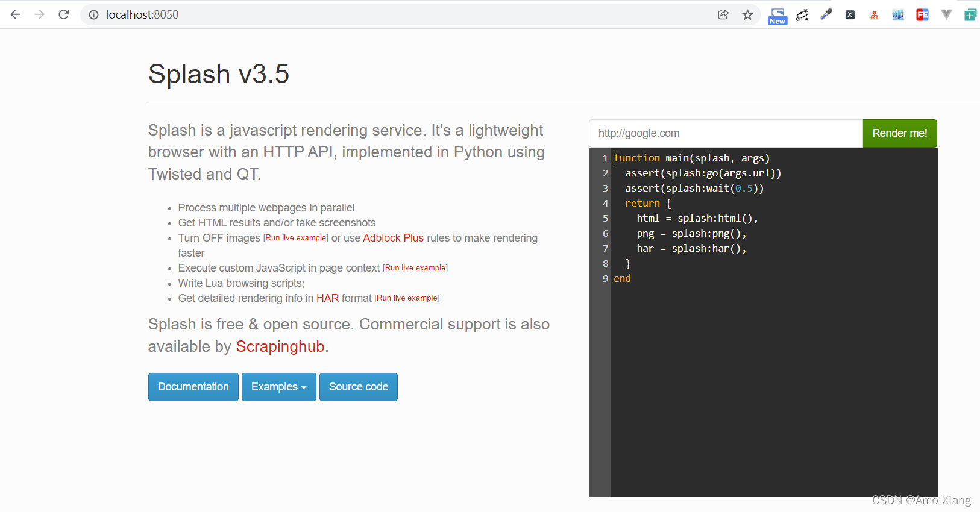980x512 pixels.
Task: Visit the Scrapinghub link
Action: (280, 346)
